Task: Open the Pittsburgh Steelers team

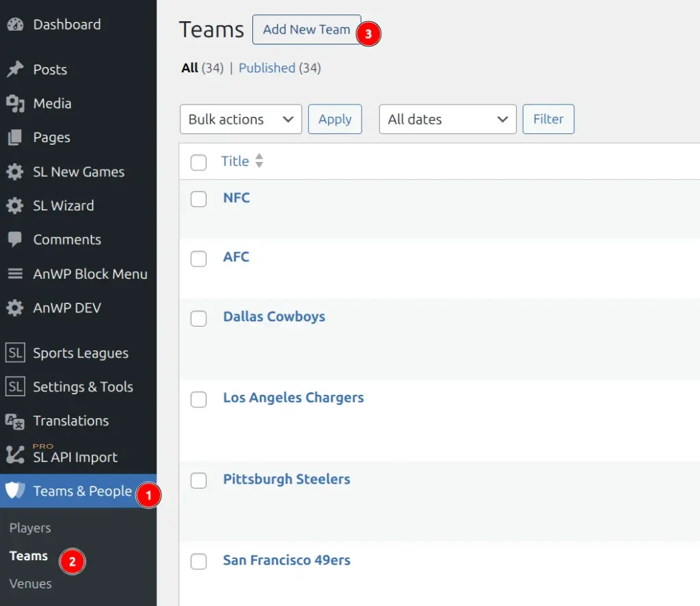Action: tap(286, 480)
